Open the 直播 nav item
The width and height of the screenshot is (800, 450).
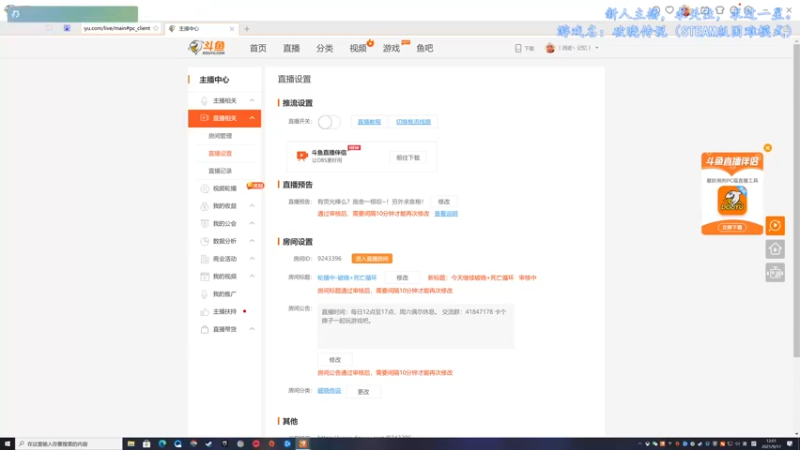[x=291, y=48]
